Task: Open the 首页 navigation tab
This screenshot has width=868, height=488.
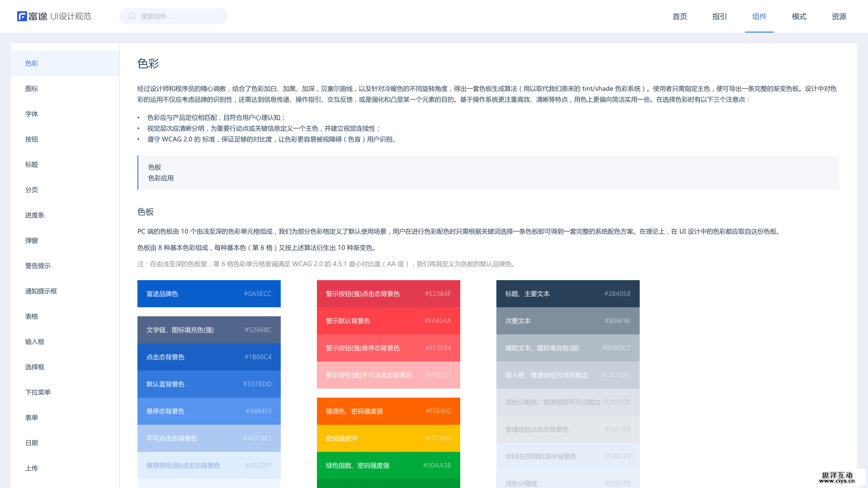Action: [x=679, y=16]
